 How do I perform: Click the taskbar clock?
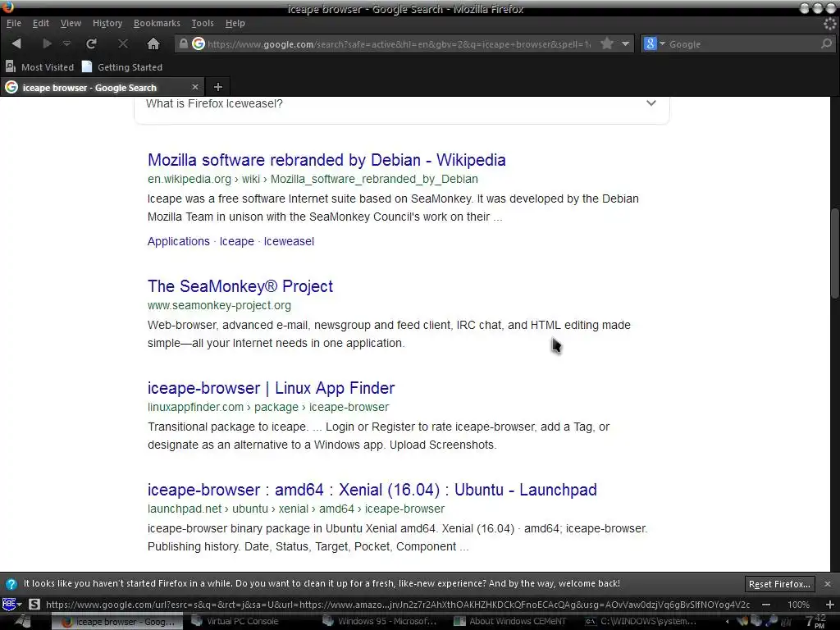(815, 622)
